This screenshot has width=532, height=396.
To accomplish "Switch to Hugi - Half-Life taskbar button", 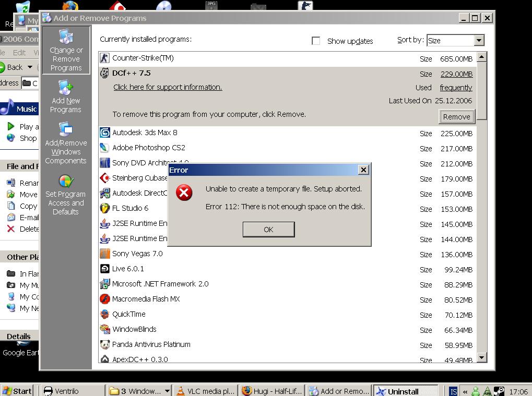I will (272, 391).
